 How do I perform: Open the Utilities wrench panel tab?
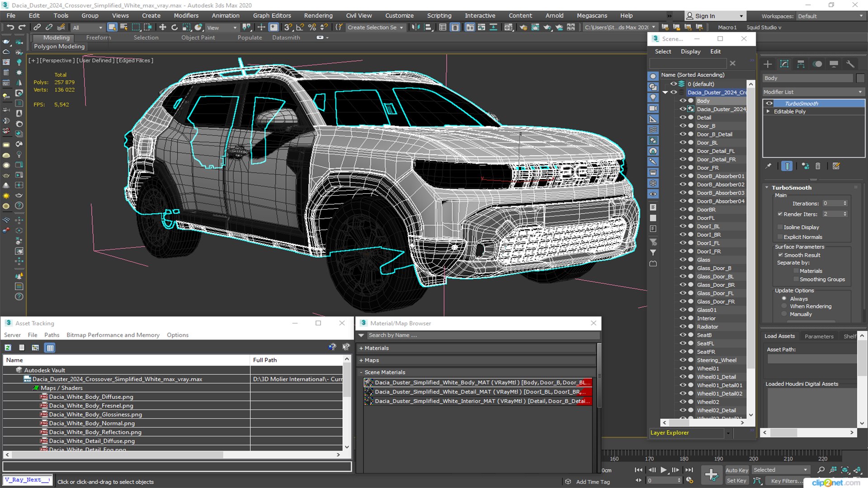pyautogui.click(x=850, y=64)
